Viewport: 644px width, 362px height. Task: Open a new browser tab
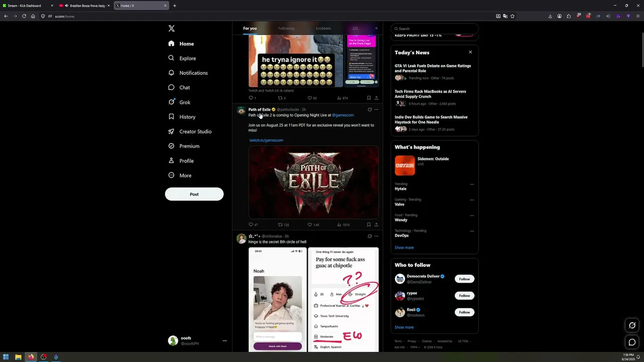click(175, 6)
